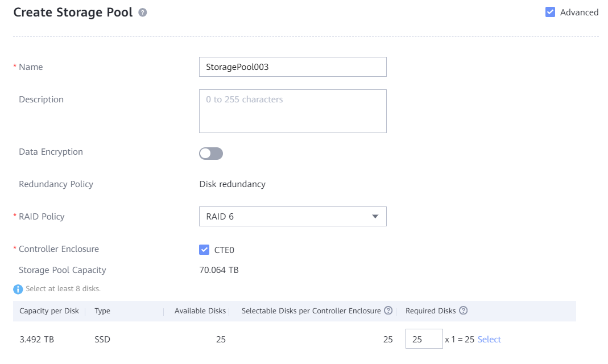Click the Name input field

pyautogui.click(x=292, y=67)
